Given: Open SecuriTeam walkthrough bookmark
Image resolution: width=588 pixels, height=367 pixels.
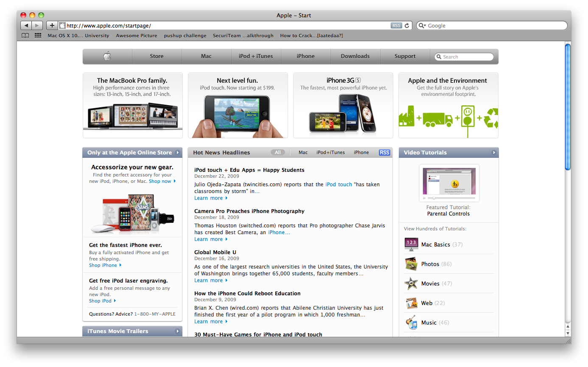Looking at the screenshot, I should click(243, 36).
